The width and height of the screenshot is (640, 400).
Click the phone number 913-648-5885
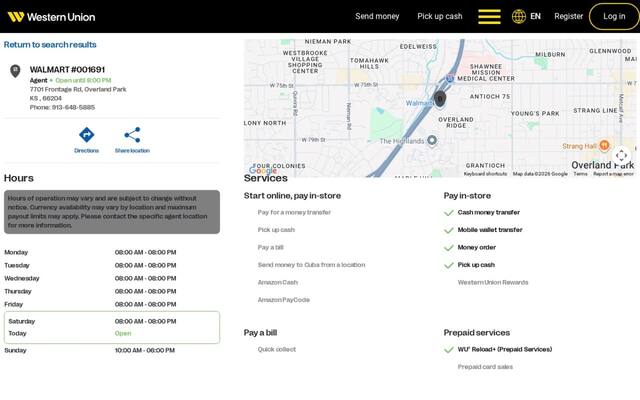(x=73, y=107)
